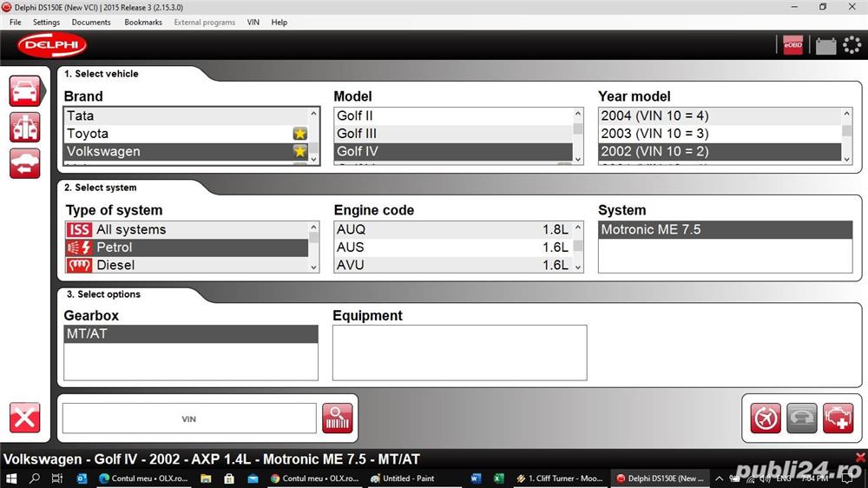Click the car with back-arrow sidebar icon
This screenshot has height=488, width=868.
[25, 163]
